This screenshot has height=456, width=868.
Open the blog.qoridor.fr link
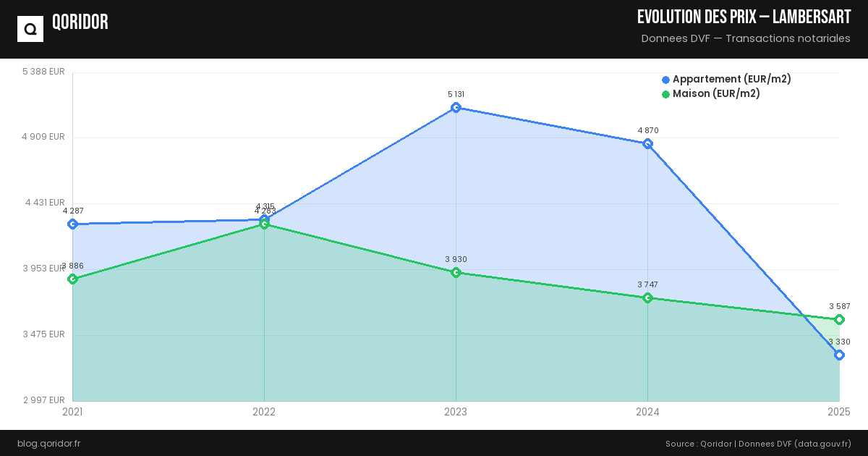[x=48, y=444]
